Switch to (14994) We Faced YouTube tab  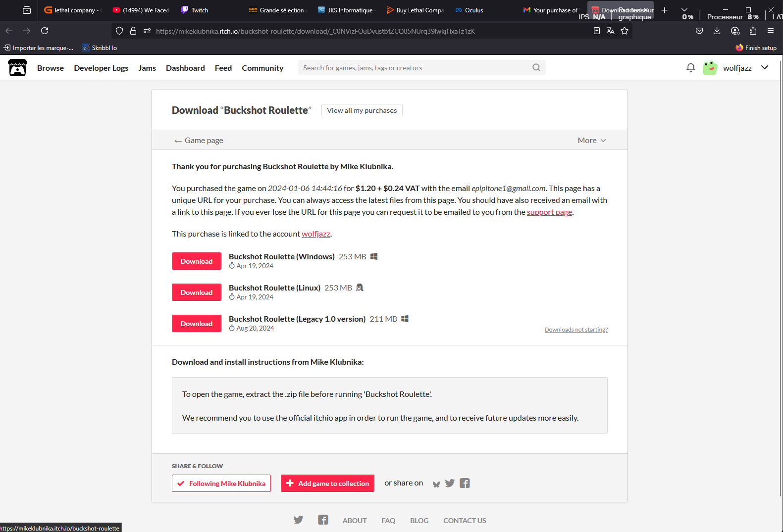click(141, 10)
